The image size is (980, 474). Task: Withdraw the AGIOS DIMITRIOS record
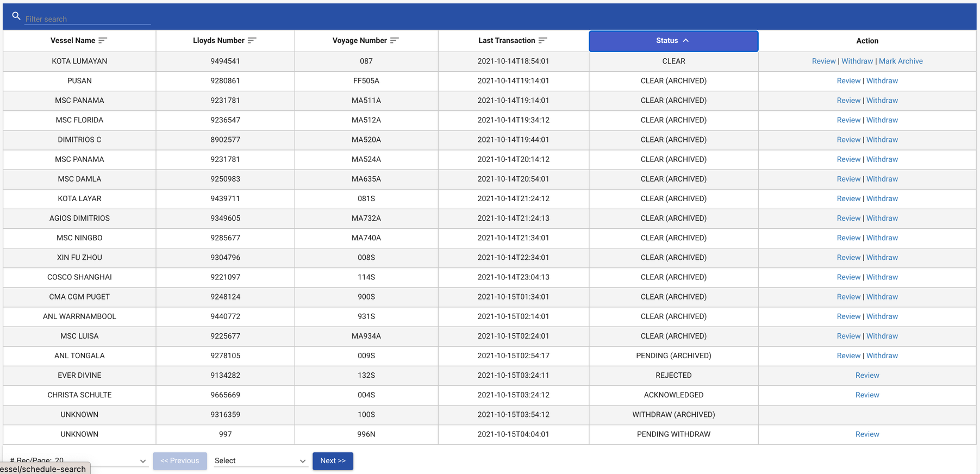(x=882, y=218)
